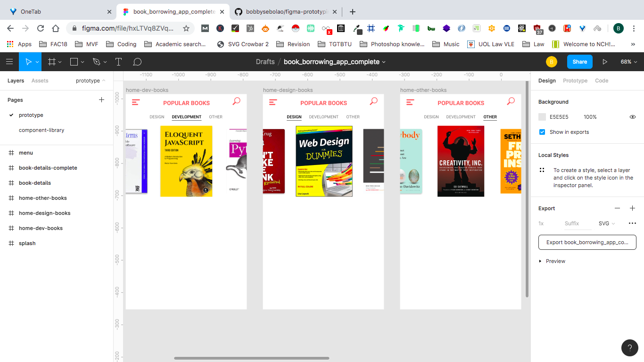Click hamburger icon in home-other-books frame
This screenshot has width=644, height=362.
click(410, 102)
